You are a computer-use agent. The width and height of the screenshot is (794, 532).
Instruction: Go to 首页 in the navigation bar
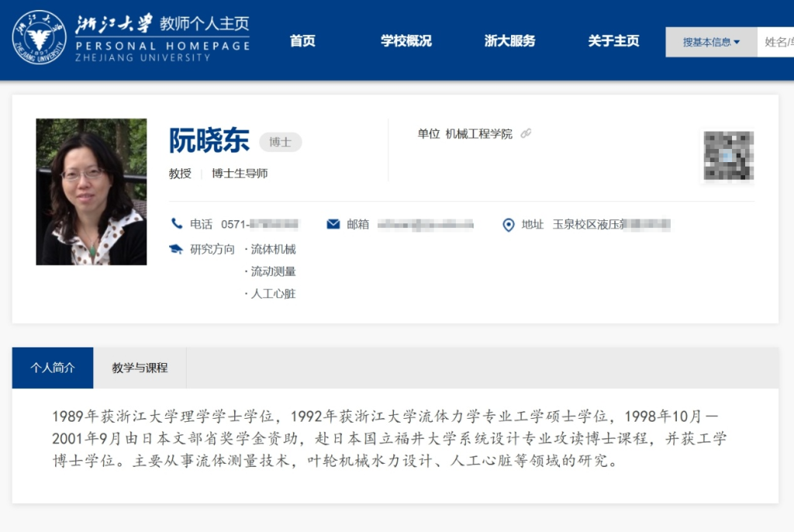[x=302, y=41]
